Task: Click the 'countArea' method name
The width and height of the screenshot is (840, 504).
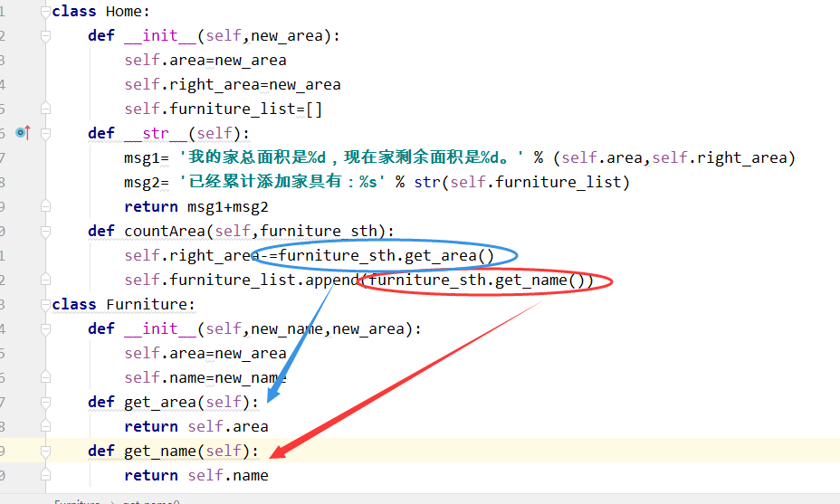Action: (165, 232)
